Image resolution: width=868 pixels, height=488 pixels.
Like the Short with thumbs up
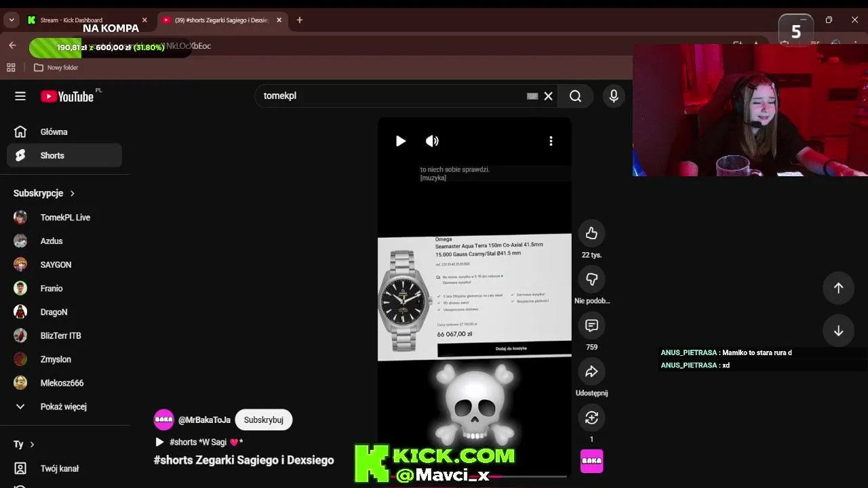click(591, 233)
